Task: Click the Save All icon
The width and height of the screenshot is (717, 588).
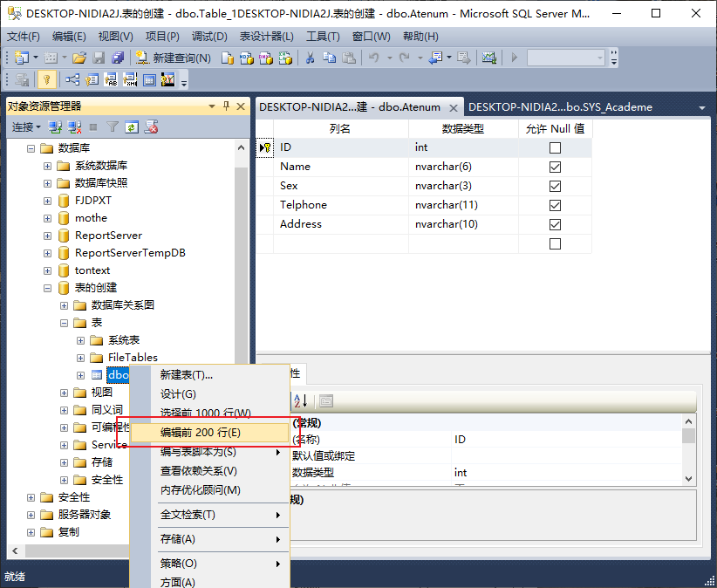Action: (x=118, y=58)
